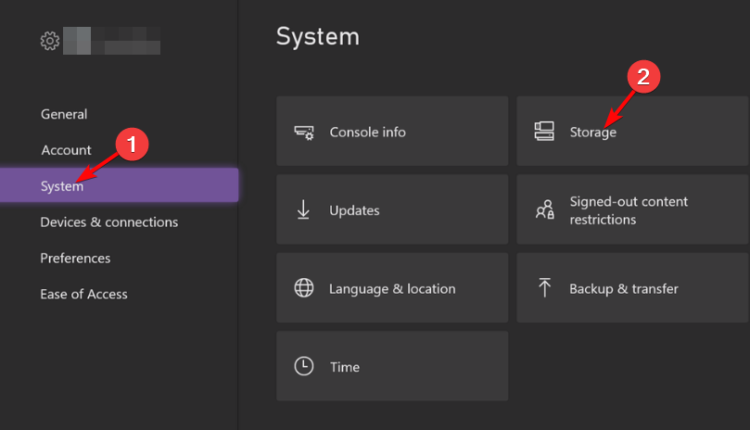Click the Storage drive icon
The height and width of the screenshot is (430, 750).
click(x=544, y=132)
